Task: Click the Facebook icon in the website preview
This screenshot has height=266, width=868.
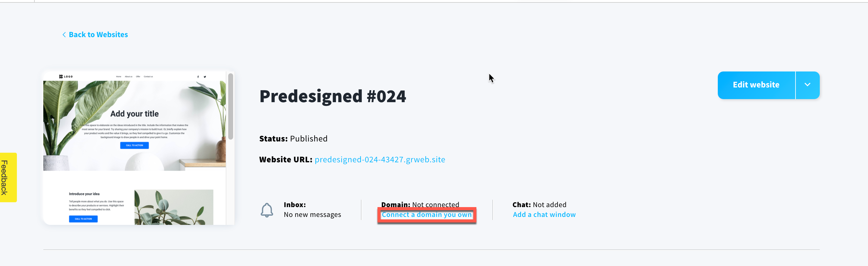Action: (x=198, y=77)
